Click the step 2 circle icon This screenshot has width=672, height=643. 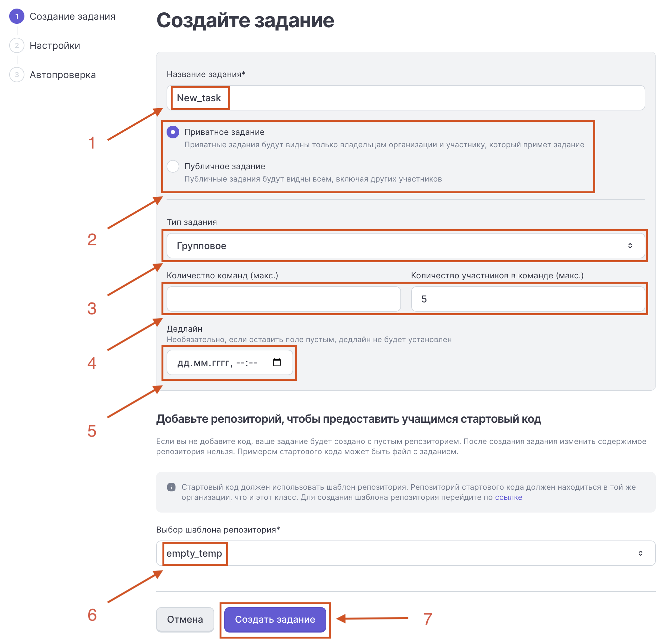(x=17, y=46)
